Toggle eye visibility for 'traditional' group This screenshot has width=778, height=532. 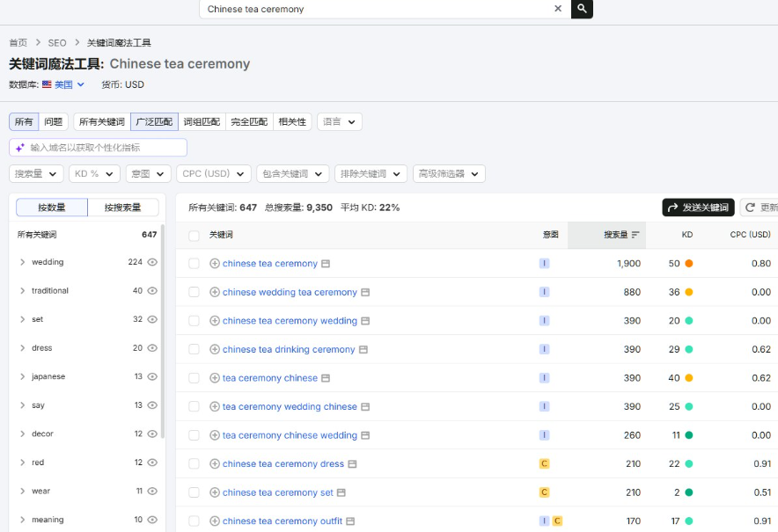pyautogui.click(x=152, y=290)
